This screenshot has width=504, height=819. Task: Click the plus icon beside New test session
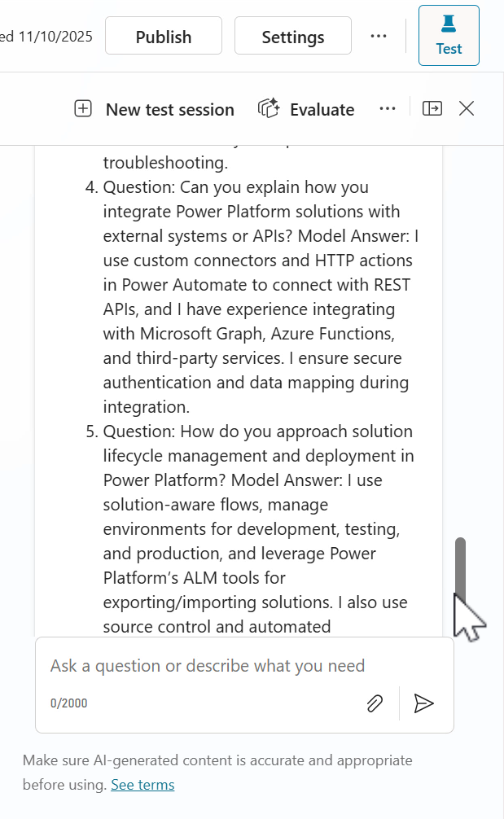point(83,107)
